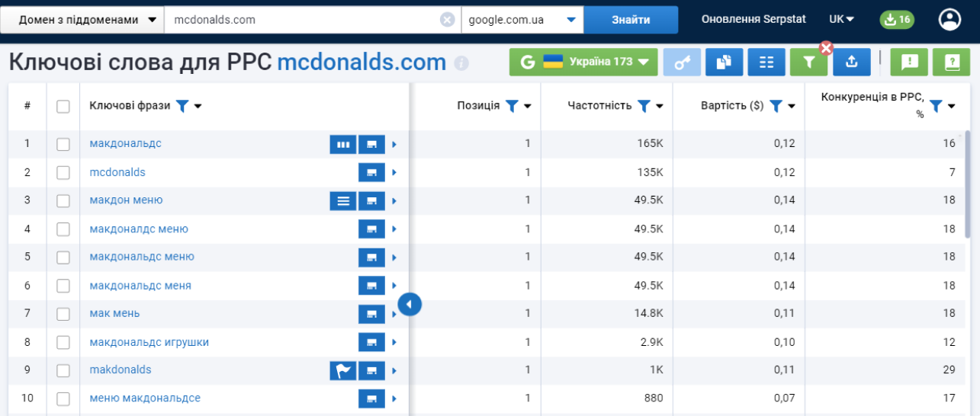Click the SERP icon in макдональдс row
The width and height of the screenshot is (980, 416).
[x=371, y=144]
